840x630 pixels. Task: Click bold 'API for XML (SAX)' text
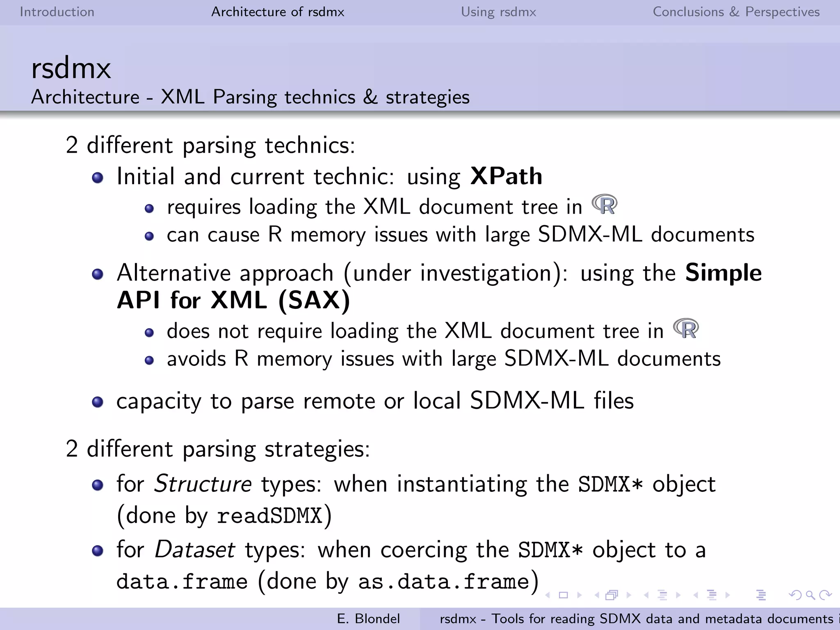[x=233, y=300]
